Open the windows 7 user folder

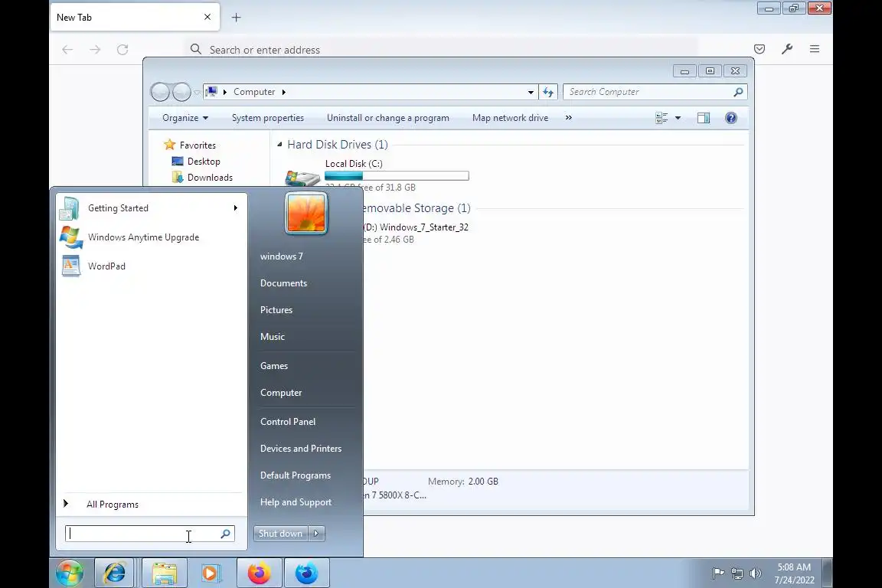(x=281, y=256)
